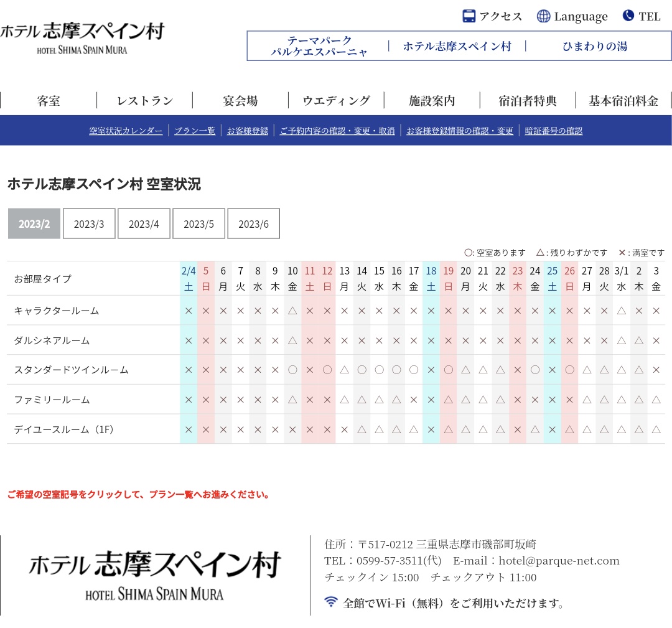Click ファミリールーム triangle on March 3

click(656, 400)
